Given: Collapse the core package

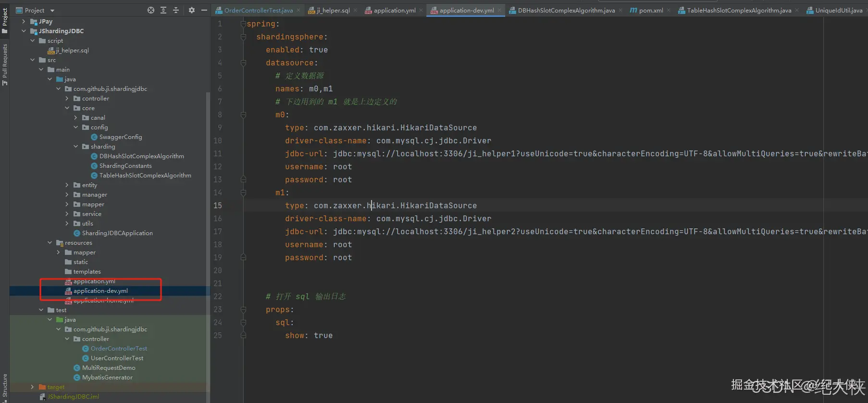Looking at the screenshot, I should coord(67,108).
